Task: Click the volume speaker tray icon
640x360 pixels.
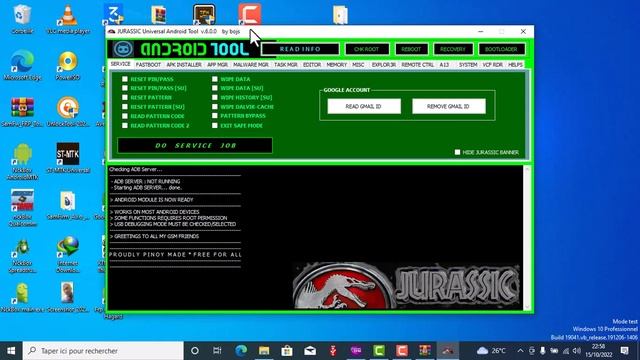Action: tap(577, 351)
